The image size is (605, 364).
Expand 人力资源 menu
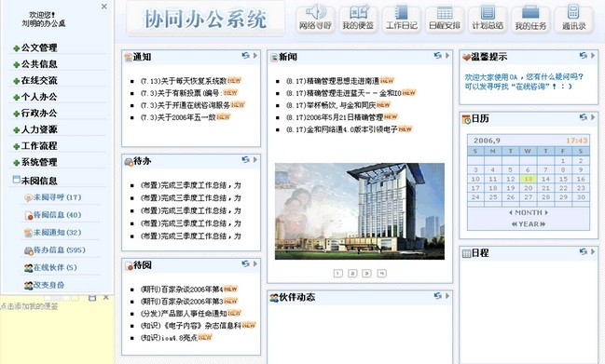35,129
